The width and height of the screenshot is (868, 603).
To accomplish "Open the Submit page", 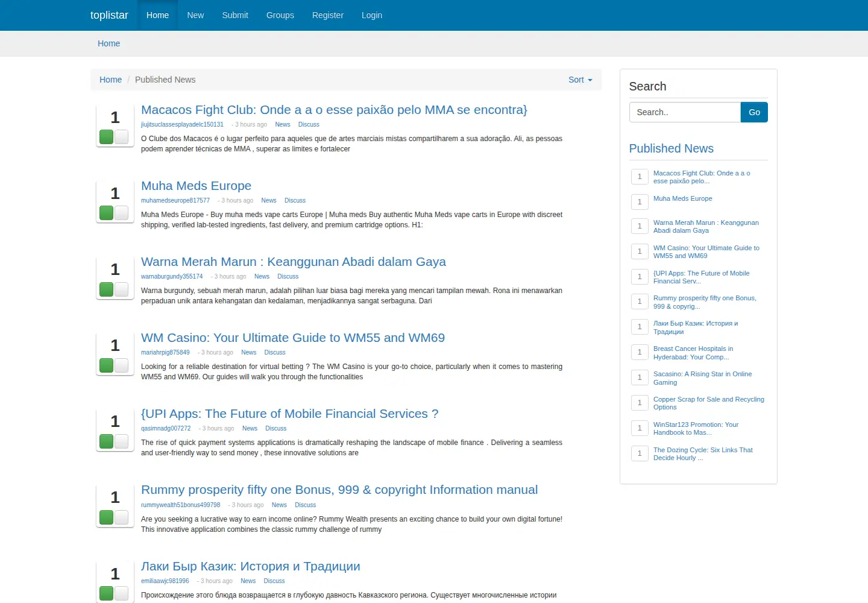I will click(x=235, y=15).
